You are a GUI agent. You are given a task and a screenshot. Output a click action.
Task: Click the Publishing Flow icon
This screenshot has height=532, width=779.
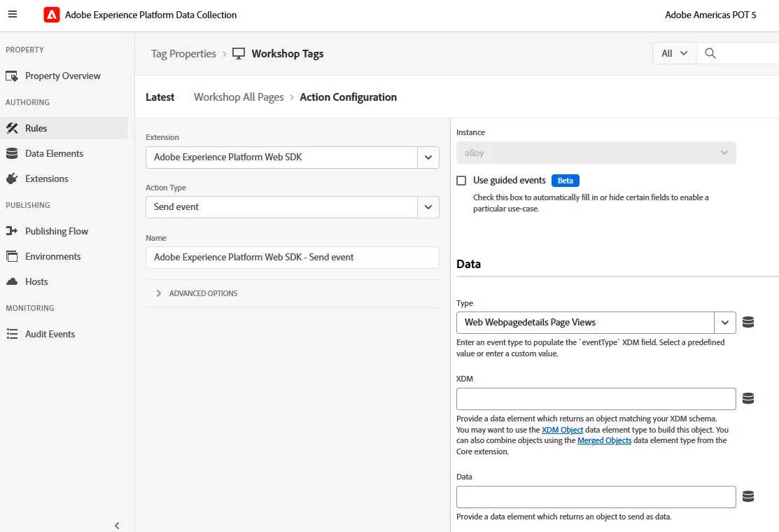pyautogui.click(x=12, y=231)
